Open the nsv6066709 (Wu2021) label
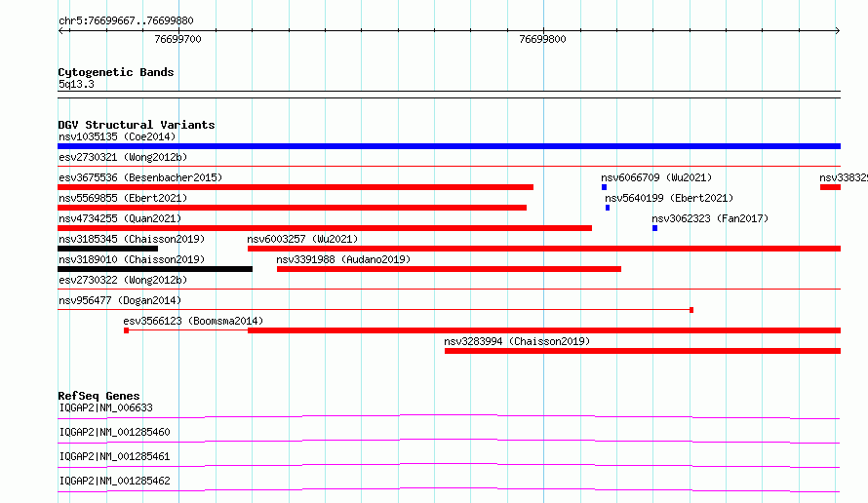868x503 pixels. tap(656, 177)
